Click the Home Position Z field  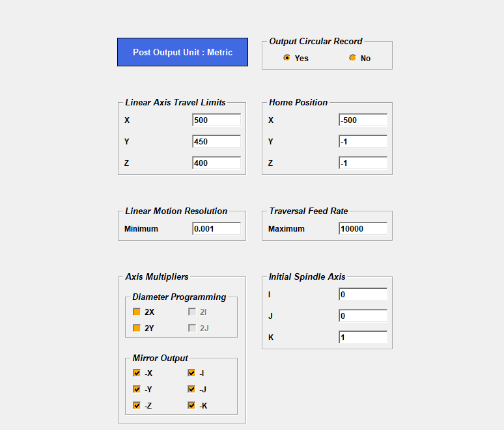[x=363, y=163]
